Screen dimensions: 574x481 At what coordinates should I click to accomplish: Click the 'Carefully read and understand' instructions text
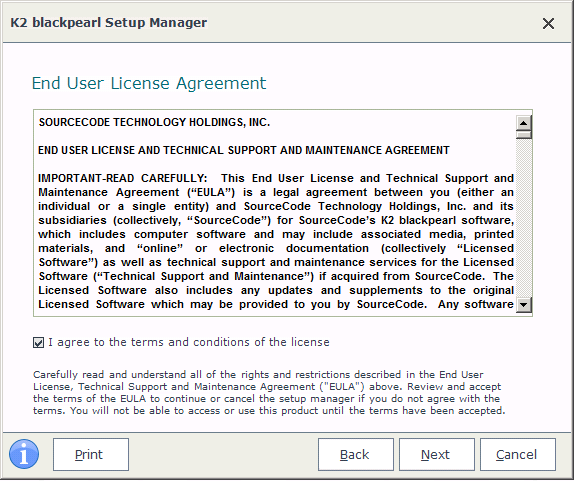269,392
